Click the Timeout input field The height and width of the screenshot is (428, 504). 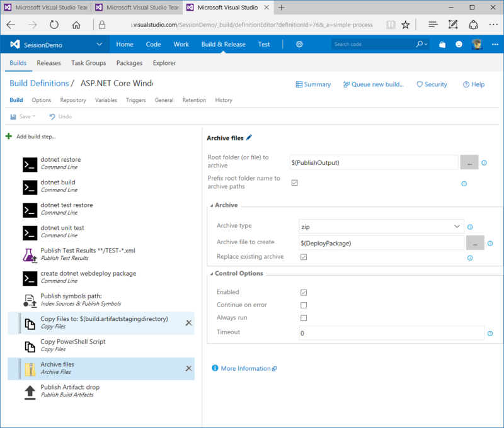coord(391,333)
